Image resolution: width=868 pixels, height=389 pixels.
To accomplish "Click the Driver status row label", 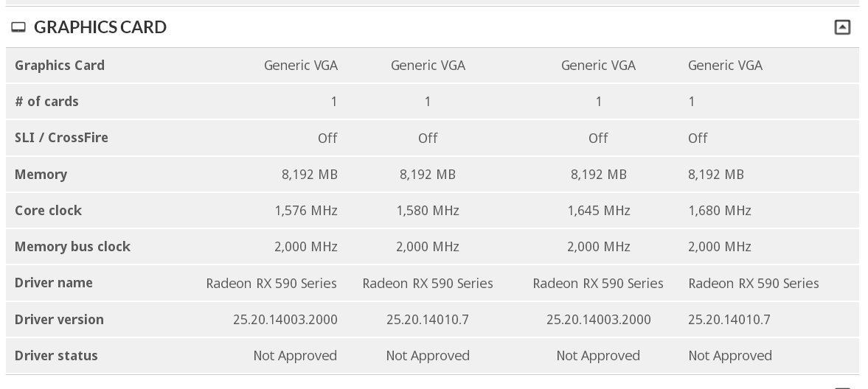I will [x=56, y=356].
